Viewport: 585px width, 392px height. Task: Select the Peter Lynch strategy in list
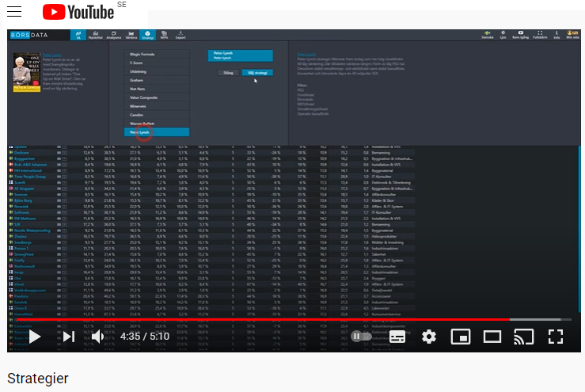pyautogui.click(x=157, y=132)
